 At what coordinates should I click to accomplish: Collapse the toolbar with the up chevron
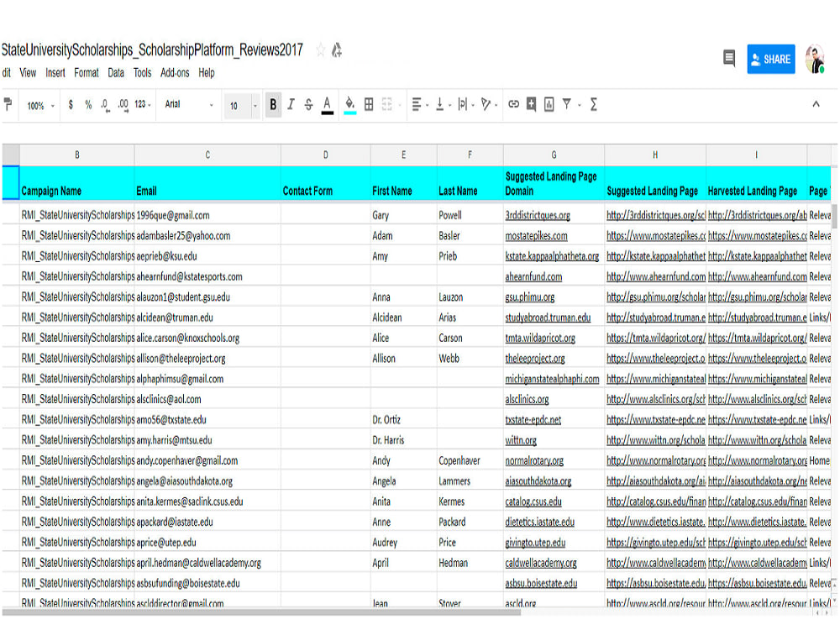click(816, 104)
